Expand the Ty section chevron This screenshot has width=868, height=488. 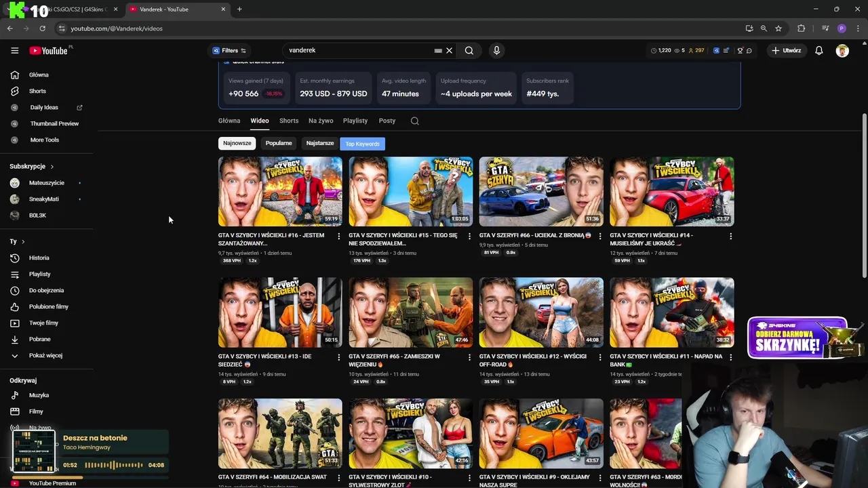[23, 241]
